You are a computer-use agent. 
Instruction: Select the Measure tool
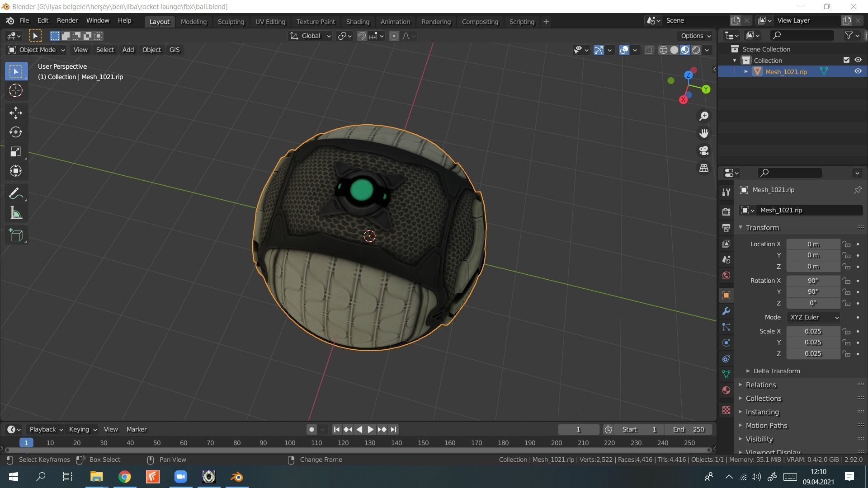[x=16, y=213]
